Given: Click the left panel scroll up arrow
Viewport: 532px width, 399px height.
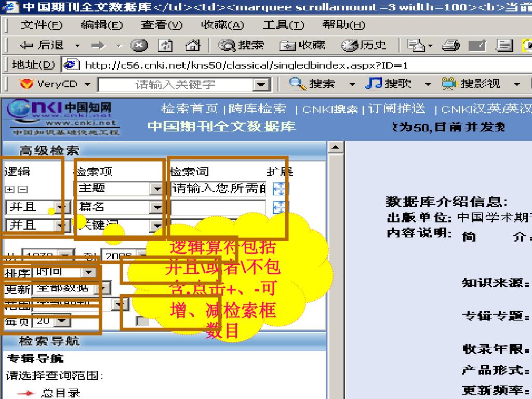Looking at the screenshot, I should 336,147.
